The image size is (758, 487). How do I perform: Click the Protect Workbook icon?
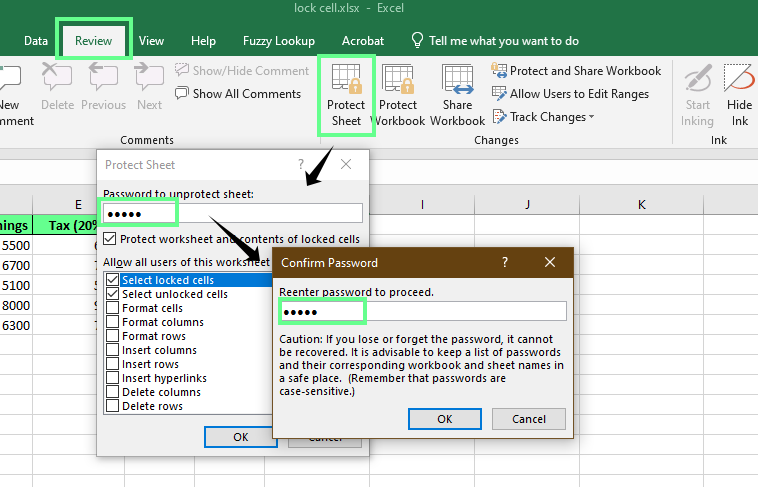coord(398,84)
